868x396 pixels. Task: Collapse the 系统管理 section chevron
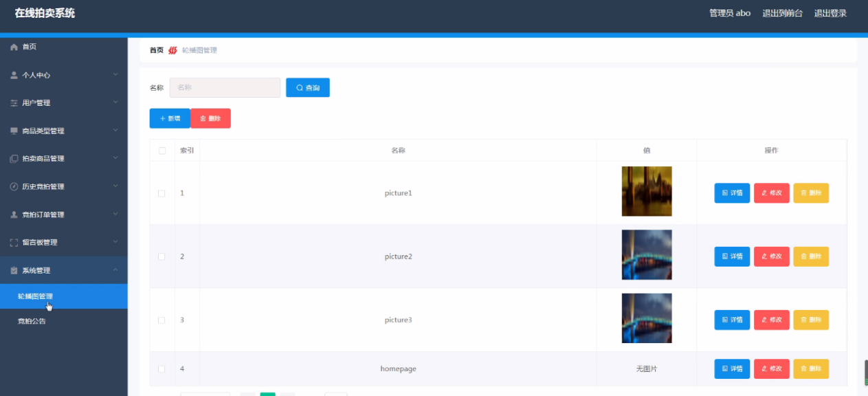click(x=115, y=269)
